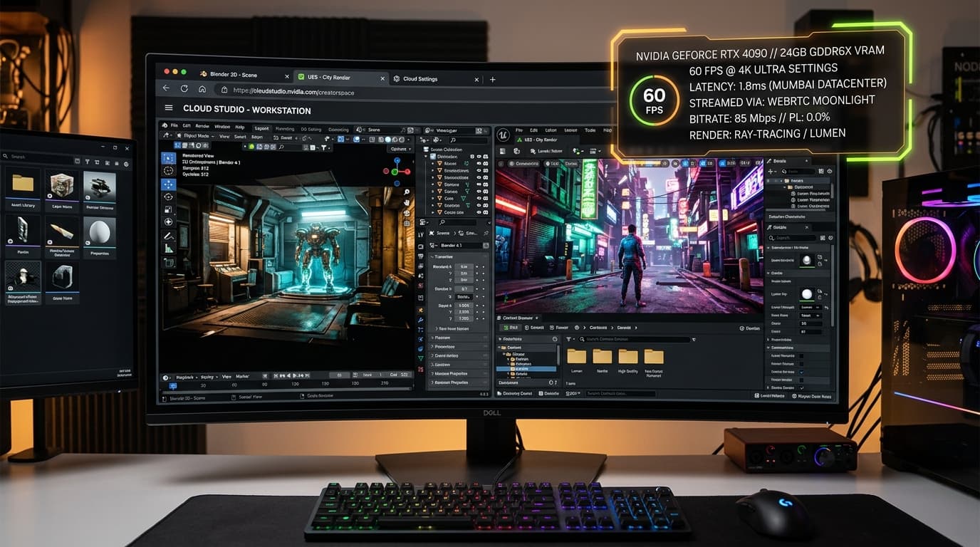The image size is (980, 547).
Task: Click the Unreal Engine logo icon
Action: pos(503,135)
